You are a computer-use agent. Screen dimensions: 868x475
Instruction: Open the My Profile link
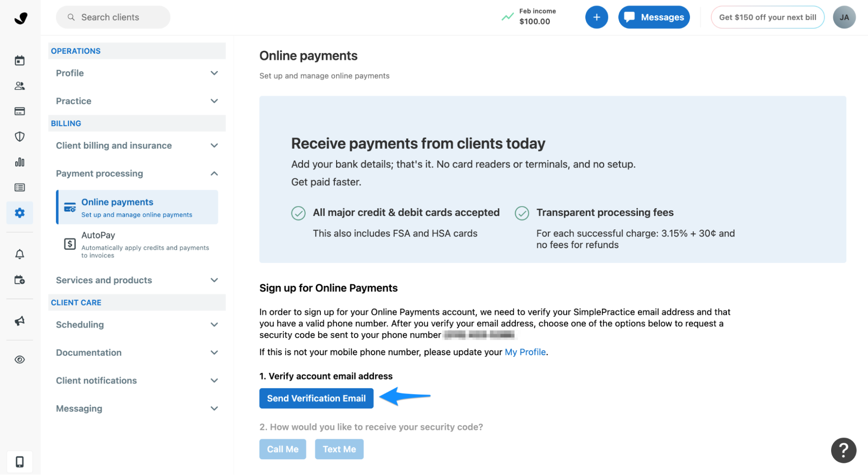tap(525, 352)
